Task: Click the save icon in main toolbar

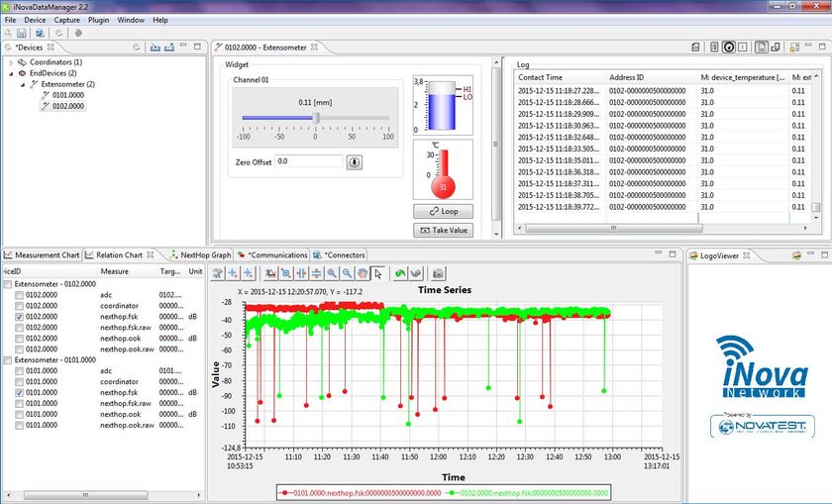Action: [22, 33]
